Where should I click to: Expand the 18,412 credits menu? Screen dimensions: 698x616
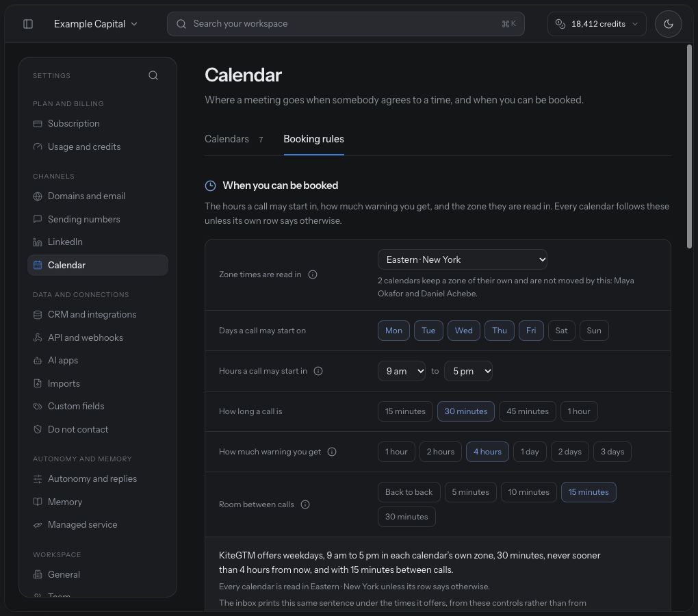pyautogui.click(x=597, y=23)
